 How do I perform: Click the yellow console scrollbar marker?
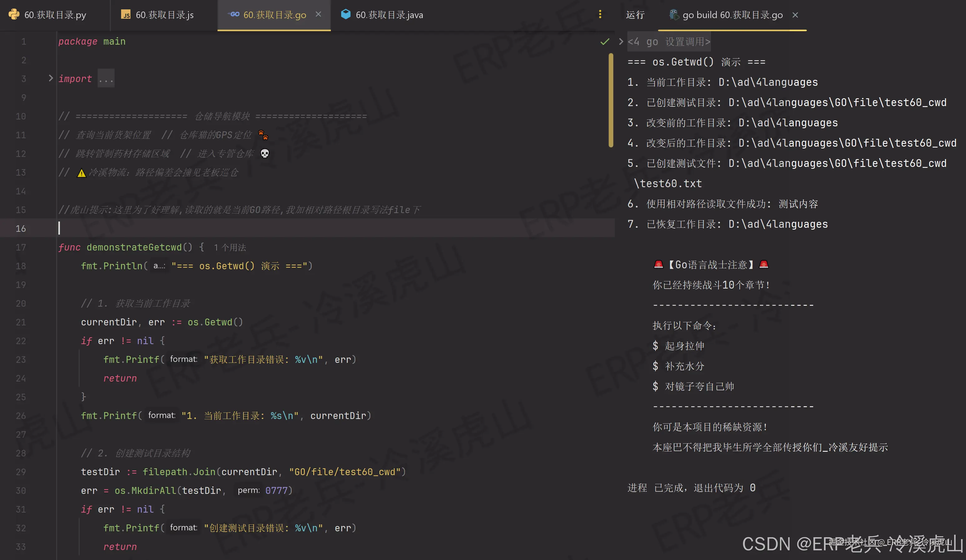(610, 100)
